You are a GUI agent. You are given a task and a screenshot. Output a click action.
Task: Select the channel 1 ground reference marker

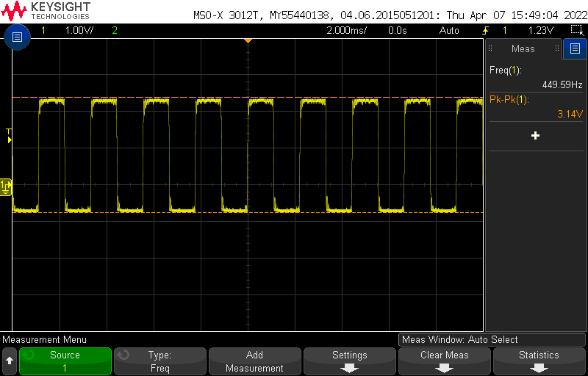tap(6, 187)
